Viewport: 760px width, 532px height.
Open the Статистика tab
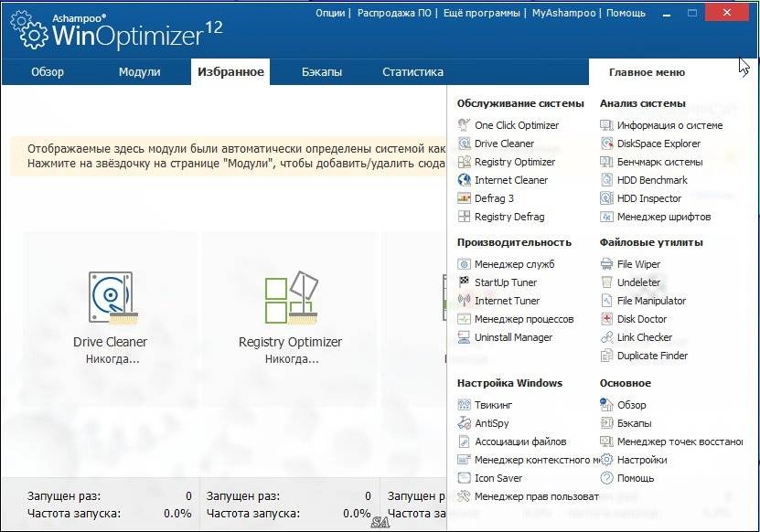coord(412,71)
